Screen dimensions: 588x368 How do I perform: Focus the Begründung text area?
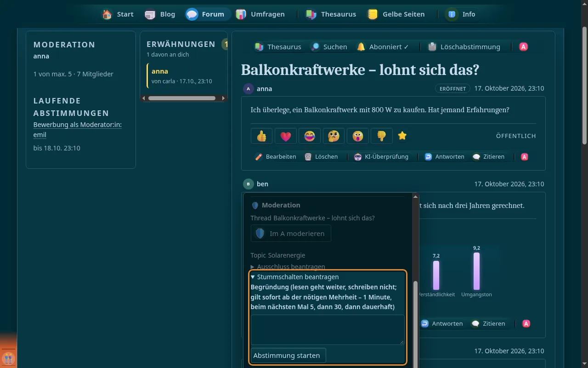point(328,330)
